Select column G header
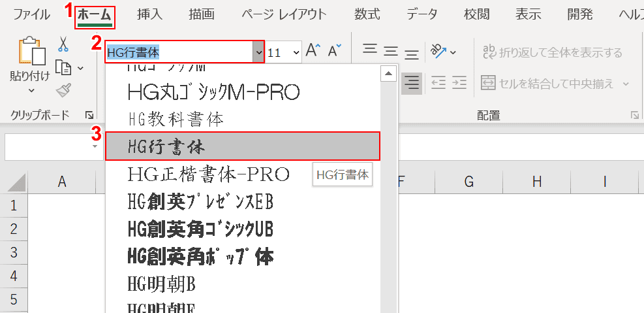Image resolution: width=644 pixels, height=313 pixels. tap(469, 182)
